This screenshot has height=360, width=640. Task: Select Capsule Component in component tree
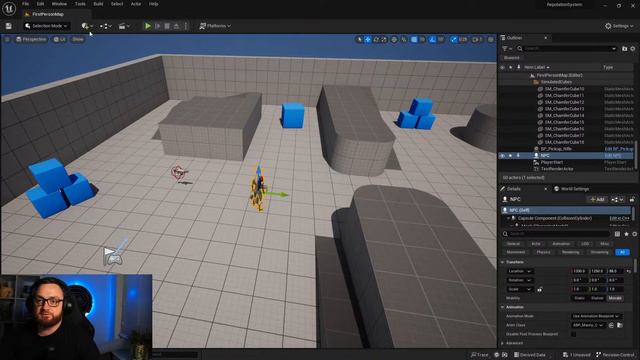pyautogui.click(x=554, y=218)
